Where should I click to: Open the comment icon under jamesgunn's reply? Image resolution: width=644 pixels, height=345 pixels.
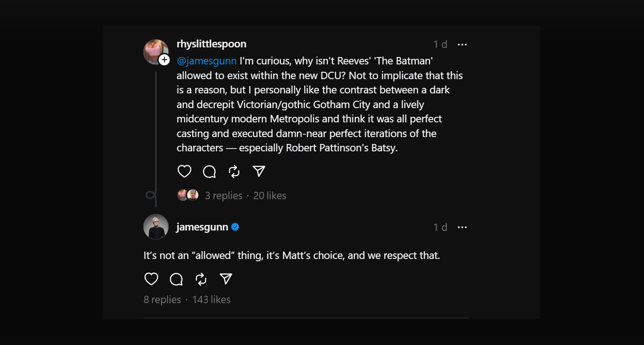176,279
